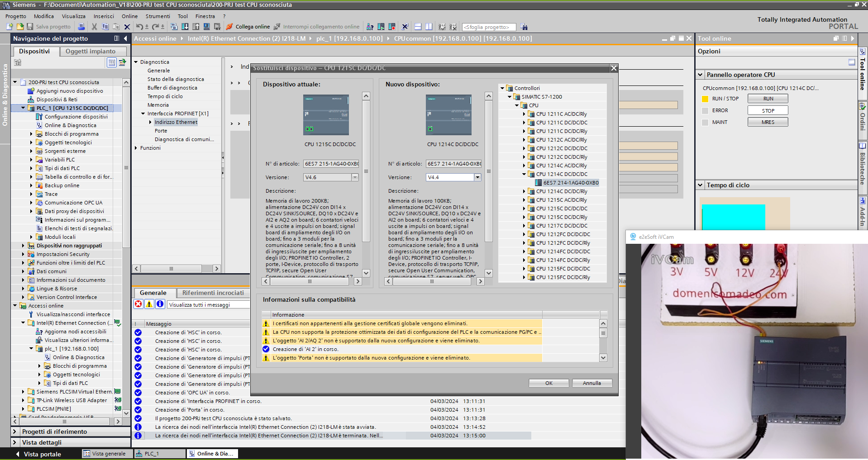The width and height of the screenshot is (868, 460).
Task: Confirm device replacement with OK
Action: pyautogui.click(x=548, y=383)
